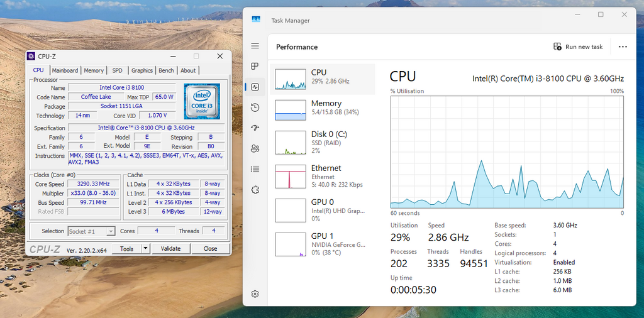The width and height of the screenshot is (644, 318).
Task: Select the GPU 1 NVIDIA GeForce entry
Action: pyautogui.click(x=323, y=244)
